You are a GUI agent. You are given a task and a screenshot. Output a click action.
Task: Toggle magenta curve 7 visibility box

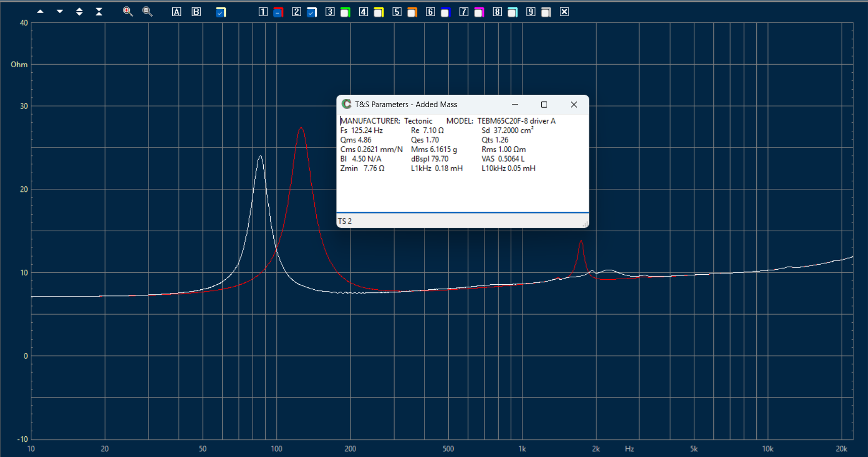tap(479, 12)
